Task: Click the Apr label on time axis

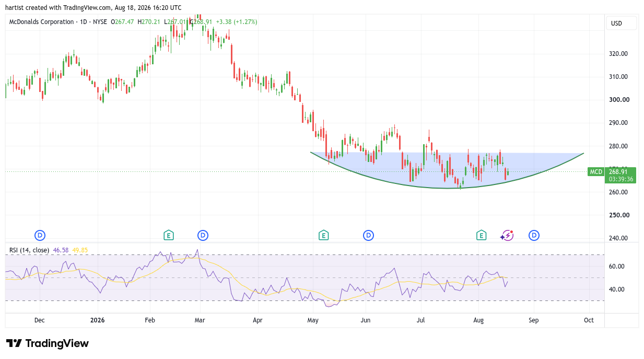Action: click(x=257, y=320)
